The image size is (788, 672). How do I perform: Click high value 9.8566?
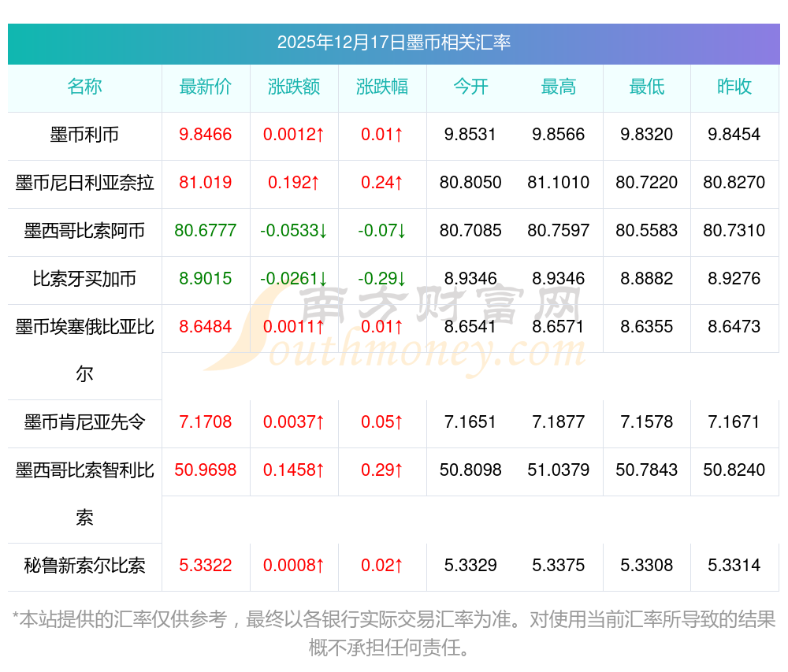point(559,135)
